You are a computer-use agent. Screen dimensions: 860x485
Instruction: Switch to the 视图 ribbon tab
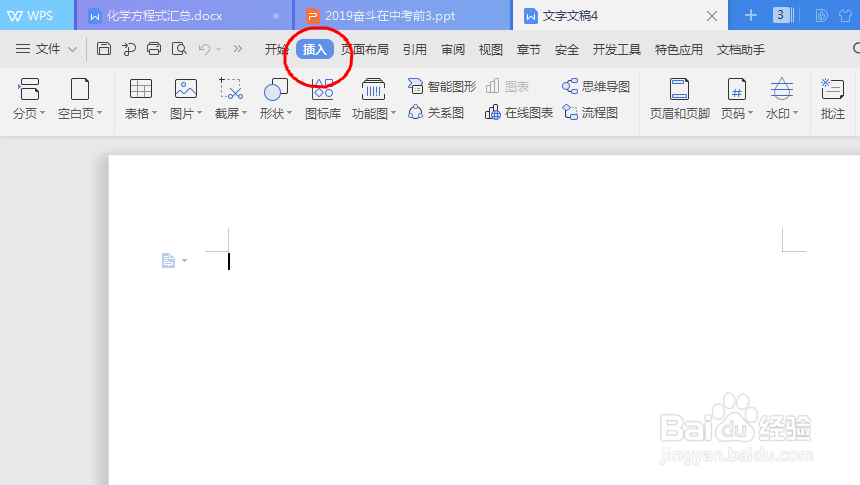point(491,49)
